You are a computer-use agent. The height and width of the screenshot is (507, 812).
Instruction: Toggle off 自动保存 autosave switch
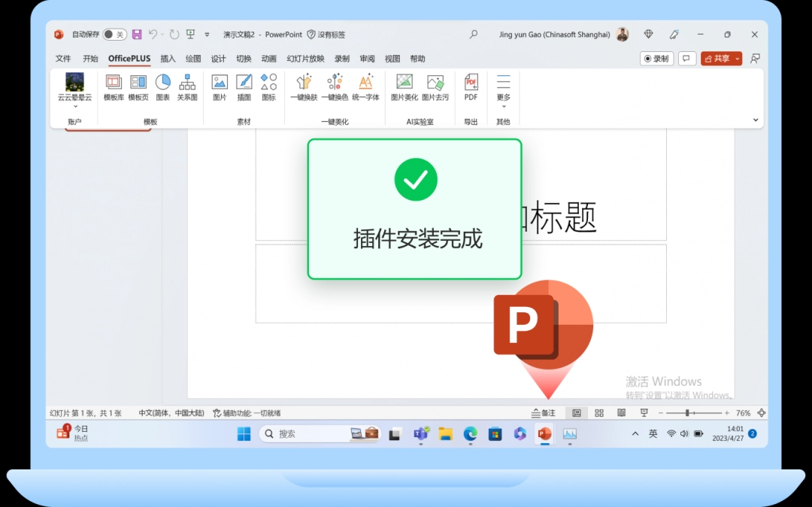tap(115, 34)
